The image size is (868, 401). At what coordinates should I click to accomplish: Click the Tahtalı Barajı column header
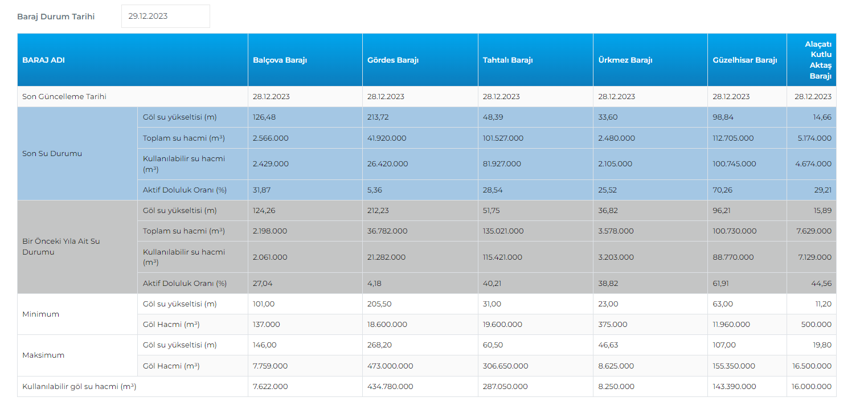(507, 60)
